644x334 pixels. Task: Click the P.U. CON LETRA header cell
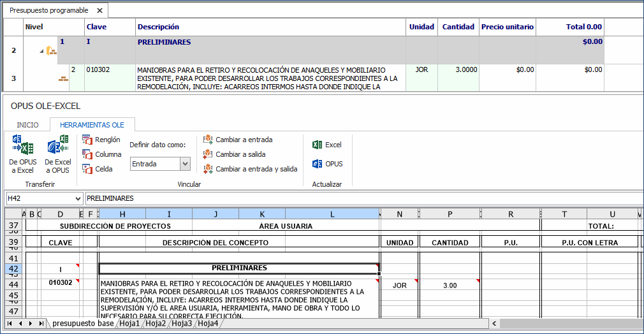tap(590, 243)
